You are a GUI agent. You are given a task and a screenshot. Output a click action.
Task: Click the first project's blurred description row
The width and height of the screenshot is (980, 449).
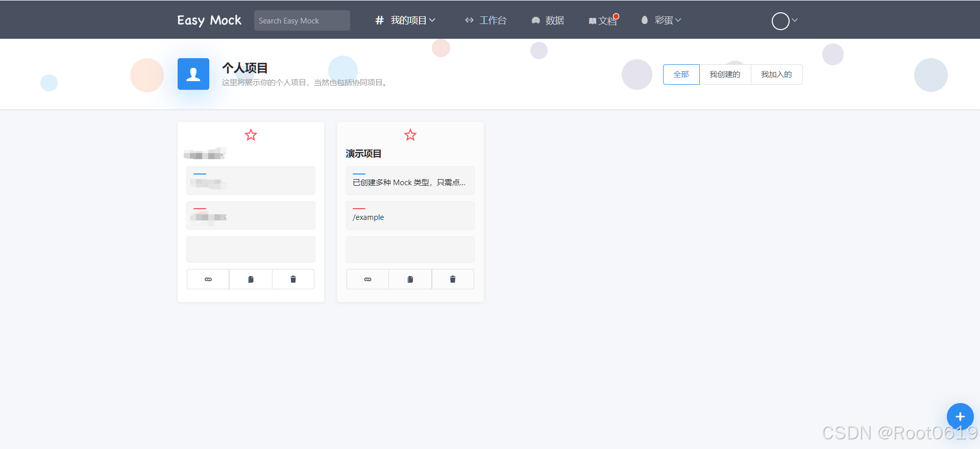click(x=251, y=181)
